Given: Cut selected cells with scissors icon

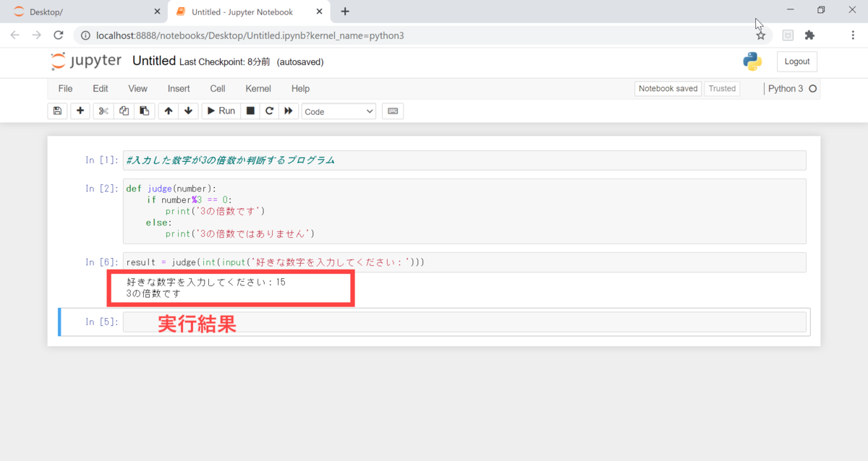Looking at the screenshot, I should [x=103, y=111].
